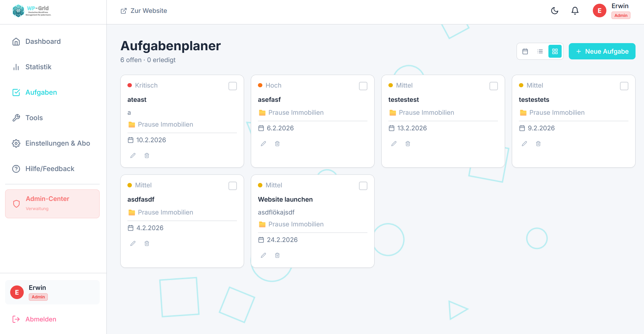Toggle dark mode with moon icon
The width and height of the screenshot is (644, 334).
pos(555,11)
